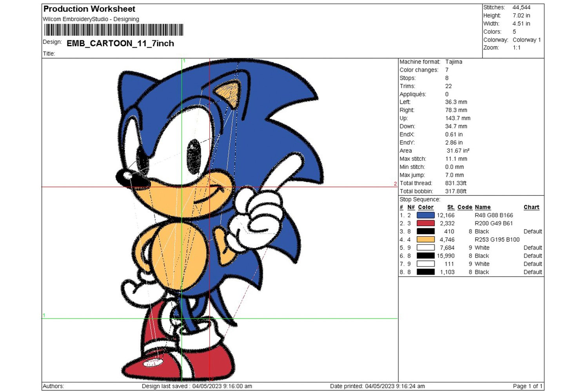The image size is (588, 391).
Task: Click total bobbin value "317.88ft"
Action: pyautogui.click(x=456, y=192)
